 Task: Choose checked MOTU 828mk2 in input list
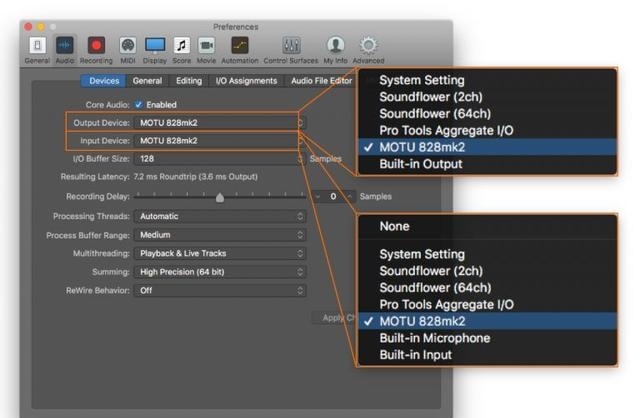click(x=487, y=321)
